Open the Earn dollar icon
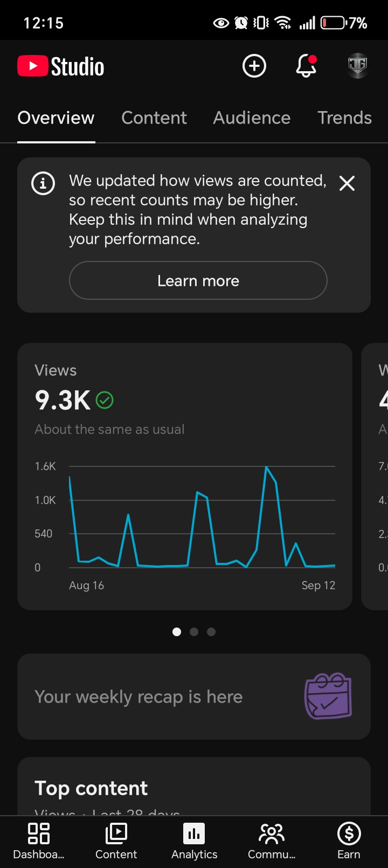This screenshot has width=388, height=868. coord(349,833)
